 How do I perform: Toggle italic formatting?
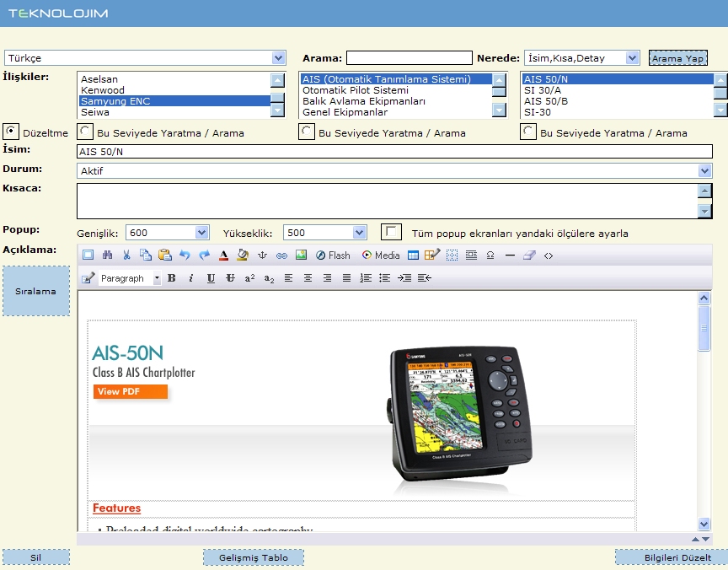[x=190, y=277]
